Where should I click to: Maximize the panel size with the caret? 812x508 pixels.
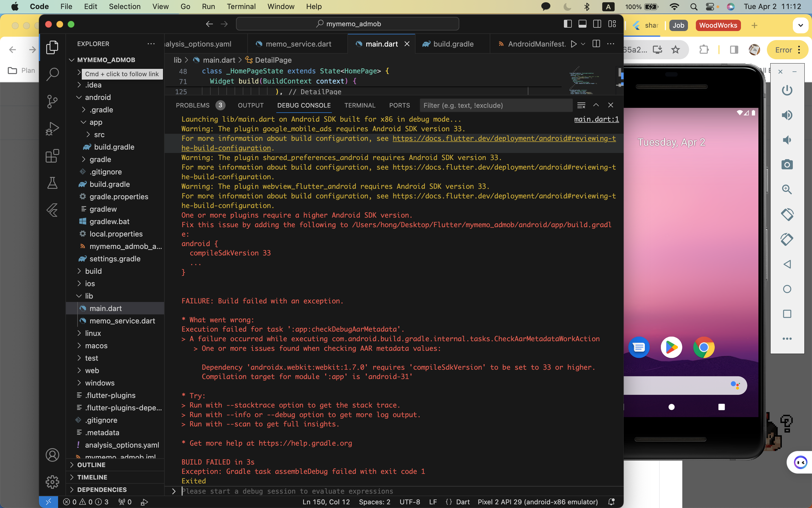pyautogui.click(x=596, y=105)
